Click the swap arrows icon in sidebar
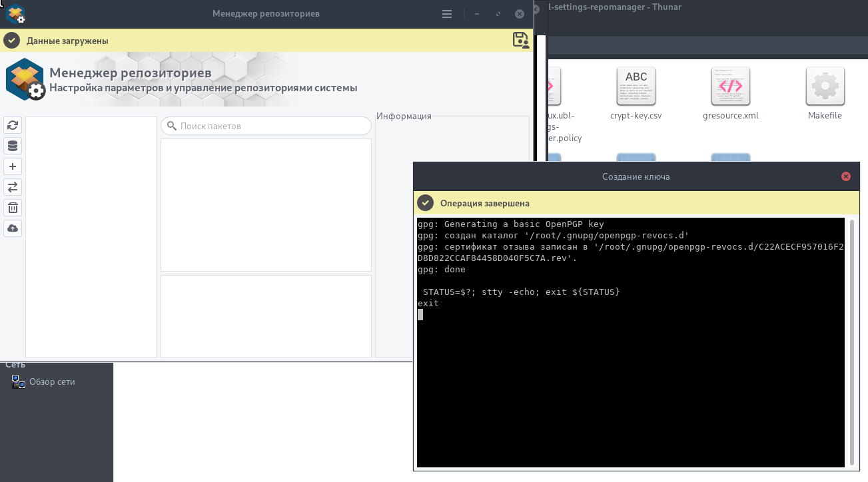The width and height of the screenshot is (868, 482). coord(13,187)
